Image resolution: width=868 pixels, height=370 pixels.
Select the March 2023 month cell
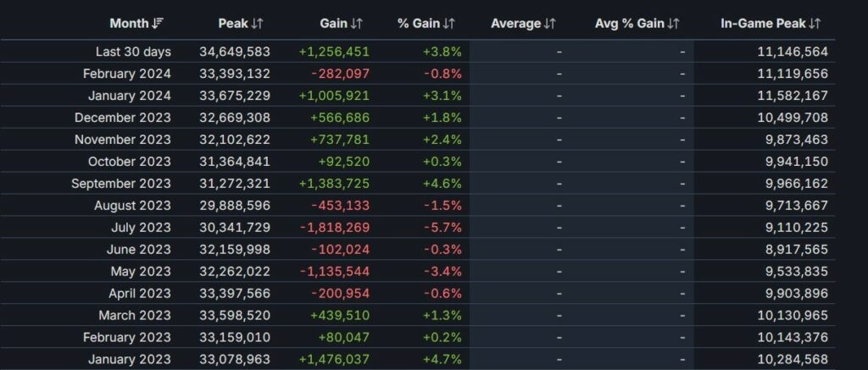pyautogui.click(x=134, y=316)
